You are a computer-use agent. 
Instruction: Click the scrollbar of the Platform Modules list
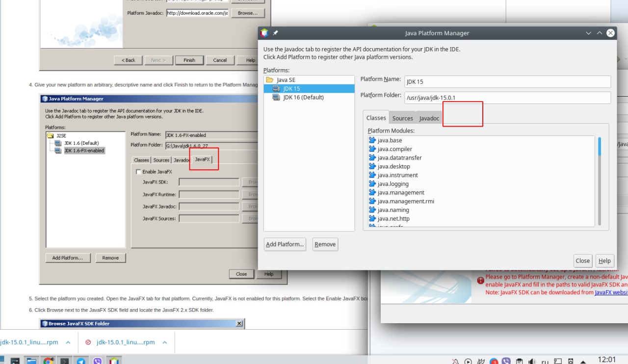(x=599, y=182)
